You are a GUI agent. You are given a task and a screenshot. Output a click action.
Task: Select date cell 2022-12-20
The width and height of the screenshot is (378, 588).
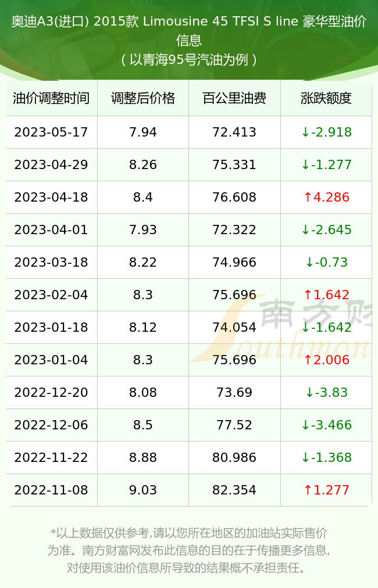click(51, 393)
